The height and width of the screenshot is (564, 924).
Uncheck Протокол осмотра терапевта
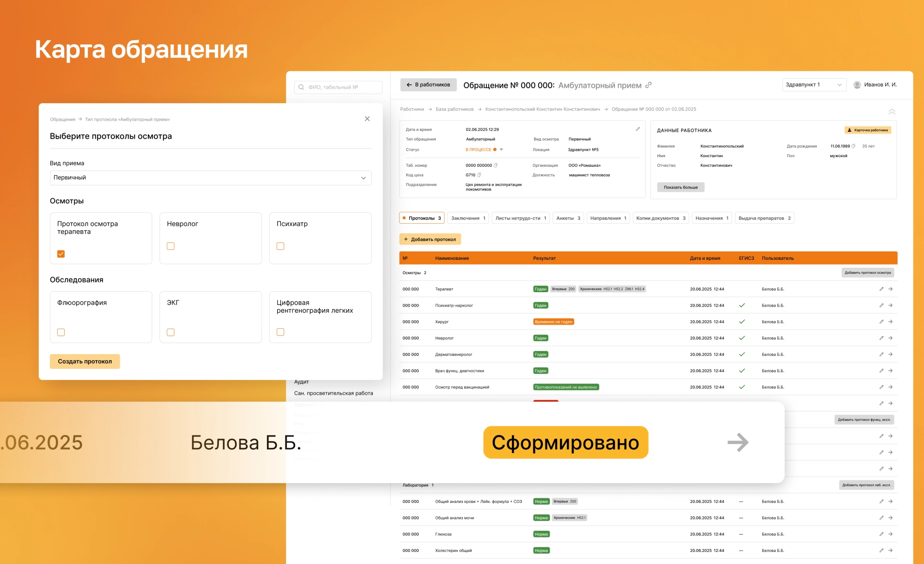[61, 254]
